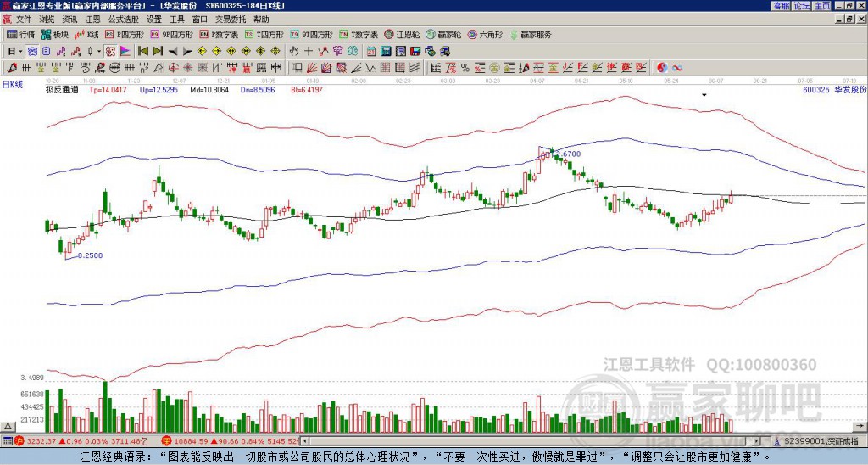The height and width of the screenshot is (465, 868).
Task: Click the 日K线 label at chart corner
Action: 13,85
